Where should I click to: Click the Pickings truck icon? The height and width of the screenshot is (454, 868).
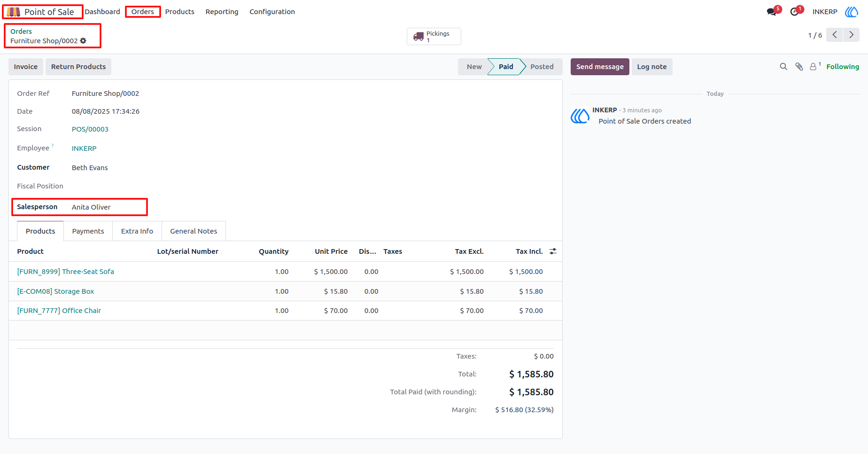(418, 36)
